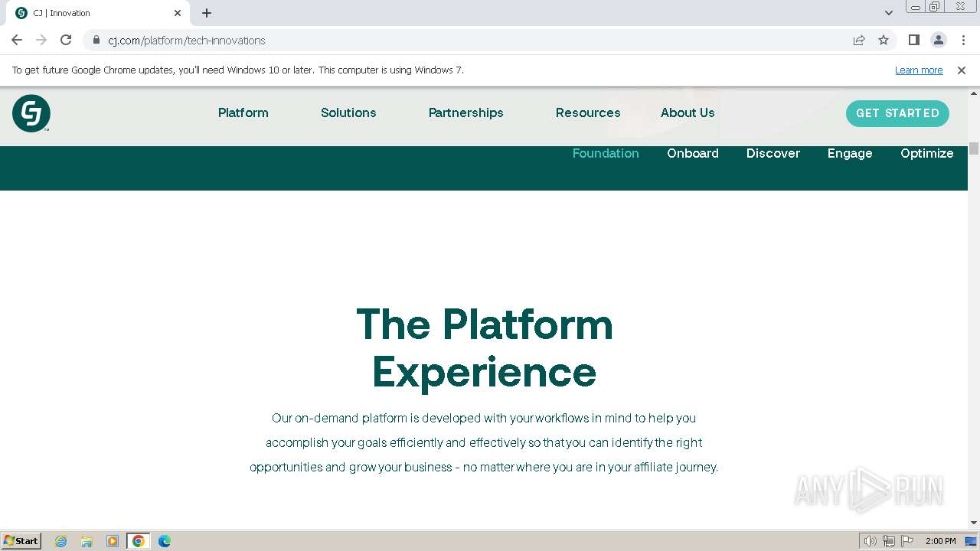
Task: Dismiss the Chrome update notification bar
Action: (x=962, y=70)
